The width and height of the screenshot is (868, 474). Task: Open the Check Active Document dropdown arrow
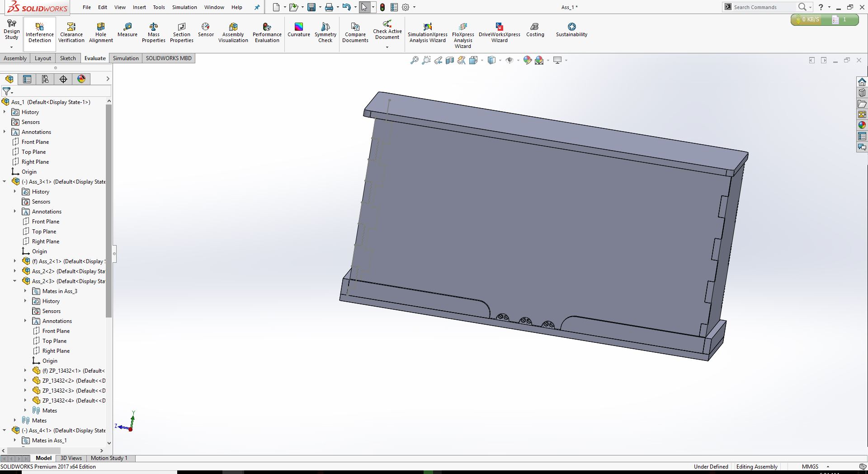click(x=387, y=47)
